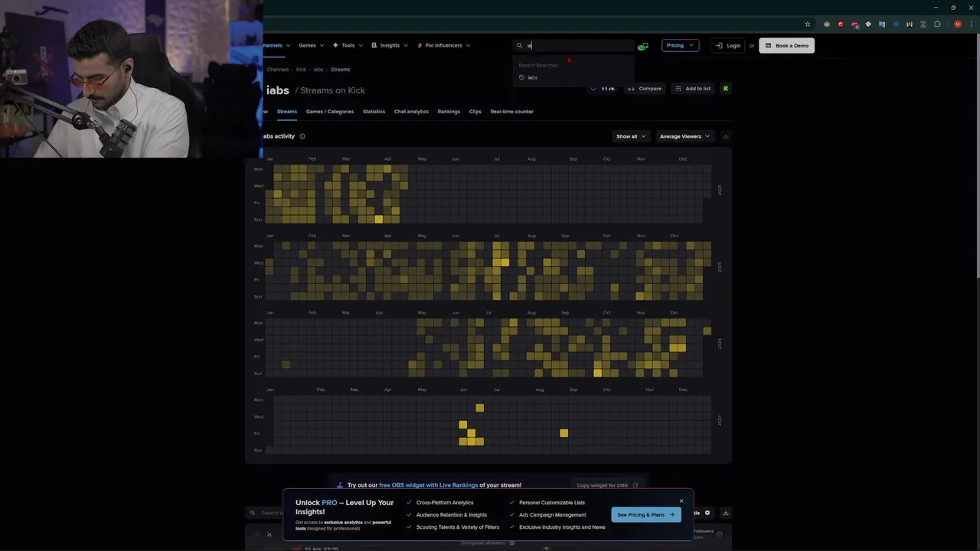This screenshot has height=551, width=980.
Task: Click the green Kick platform icon
Action: tap(725, 89)
